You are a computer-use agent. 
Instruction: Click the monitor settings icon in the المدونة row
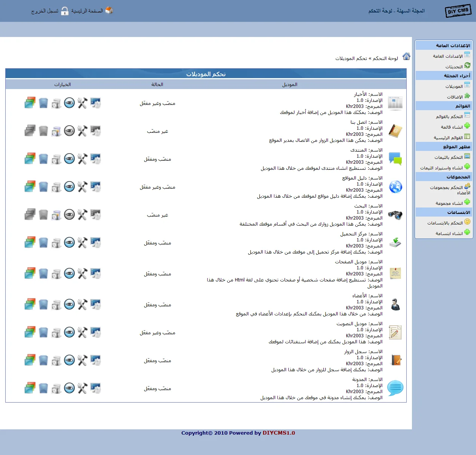click(x=96, y=388)
